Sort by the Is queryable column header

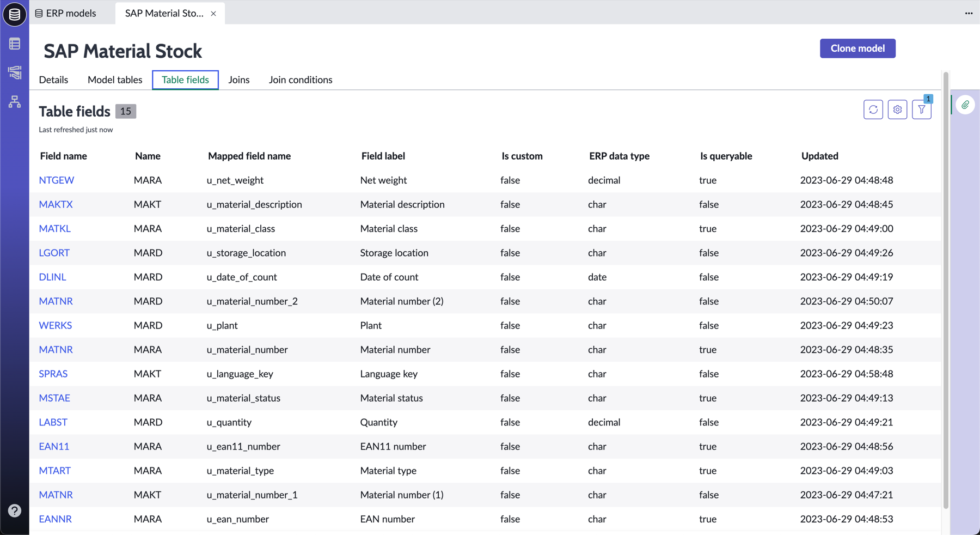726,156
